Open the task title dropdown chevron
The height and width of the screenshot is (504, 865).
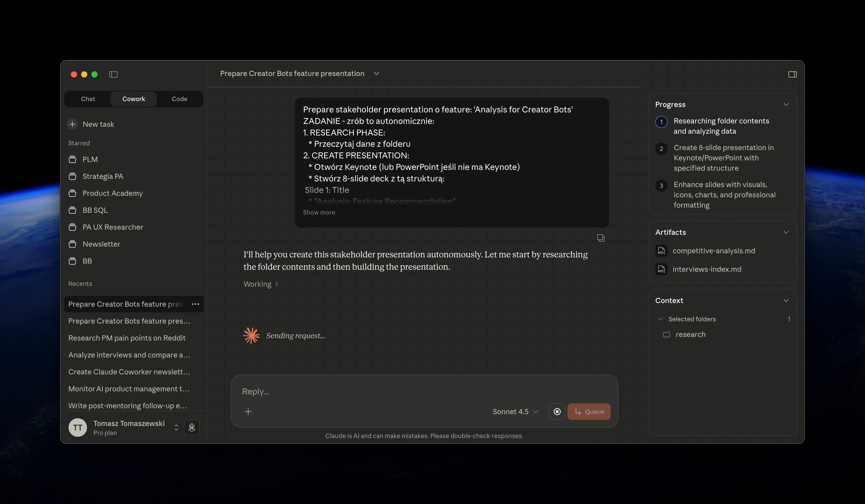coord(376,73)
